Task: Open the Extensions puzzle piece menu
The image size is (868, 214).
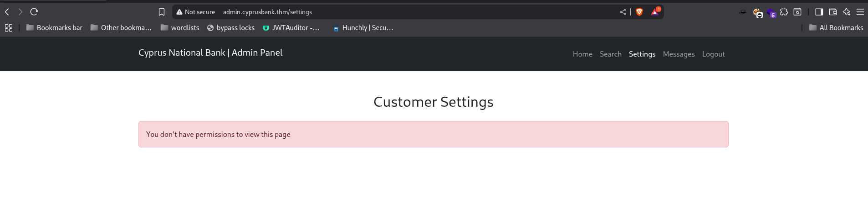Action: [x=784, y=12]
